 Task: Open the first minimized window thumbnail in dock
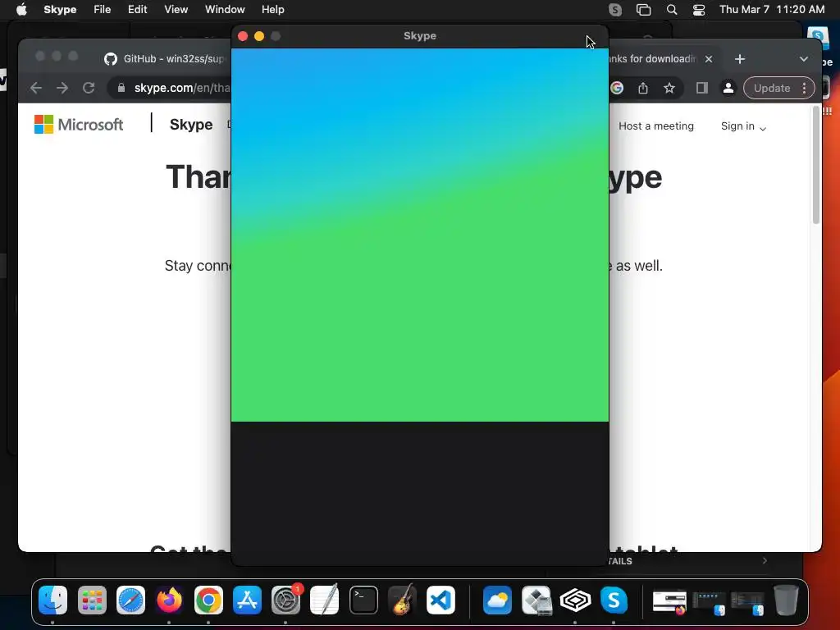[x=669, y=601]
